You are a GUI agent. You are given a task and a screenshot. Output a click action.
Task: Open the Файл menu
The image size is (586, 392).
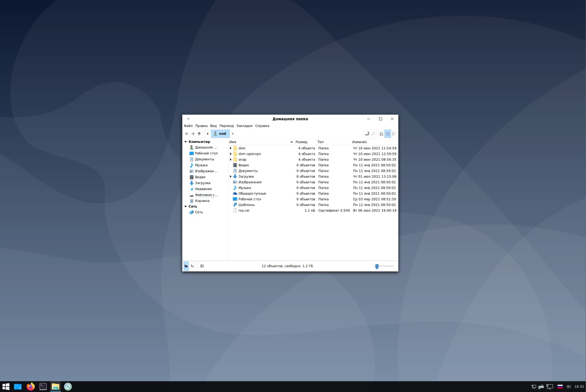point(188,125)
